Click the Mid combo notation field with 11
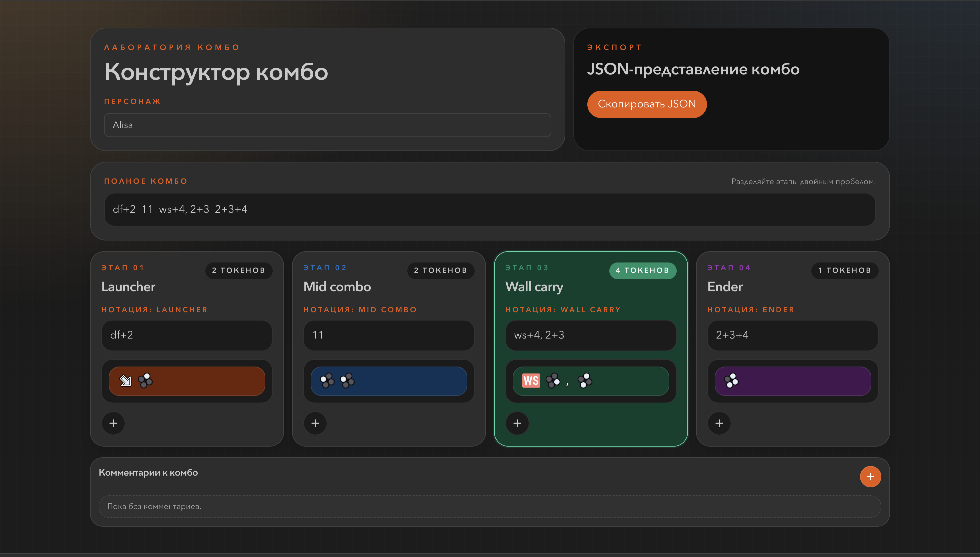Image resolution: width=980 pixels, height=557 pixels. coord(389,335)
